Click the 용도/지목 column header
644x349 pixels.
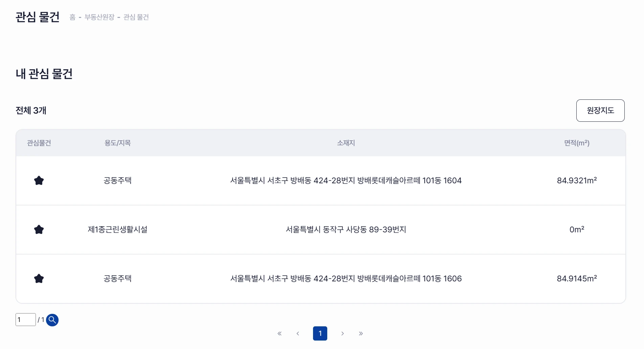[x=117, y=143]
